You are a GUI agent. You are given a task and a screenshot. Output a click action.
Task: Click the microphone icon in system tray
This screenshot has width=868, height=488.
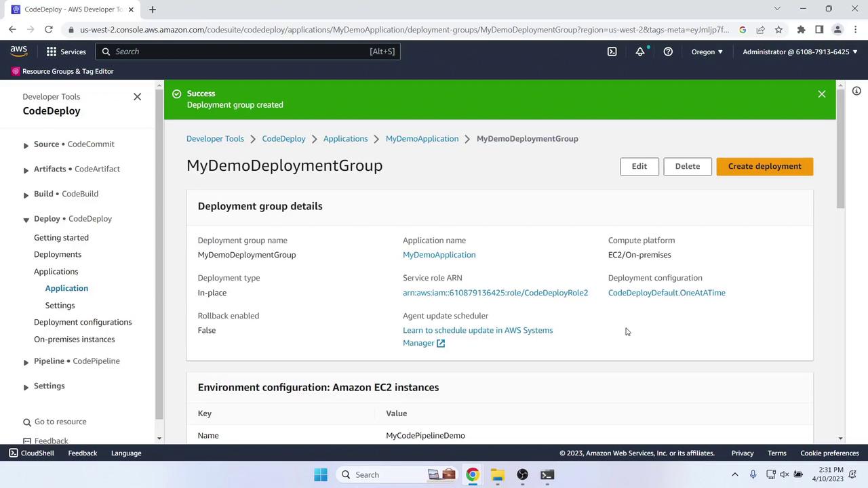pos(753,474)
